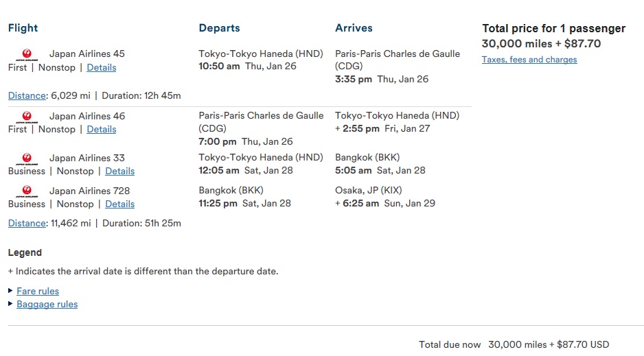This screenshot has height=356, width=644.
Task: View Details of Japan Airlines 33
Action: (120, 171)
